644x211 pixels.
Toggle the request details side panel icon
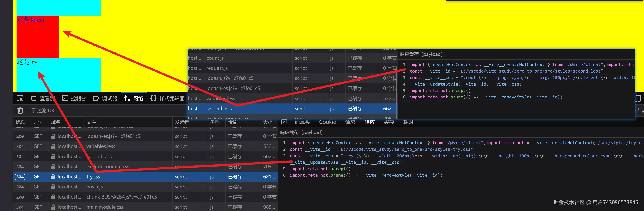tap(284, 122)
